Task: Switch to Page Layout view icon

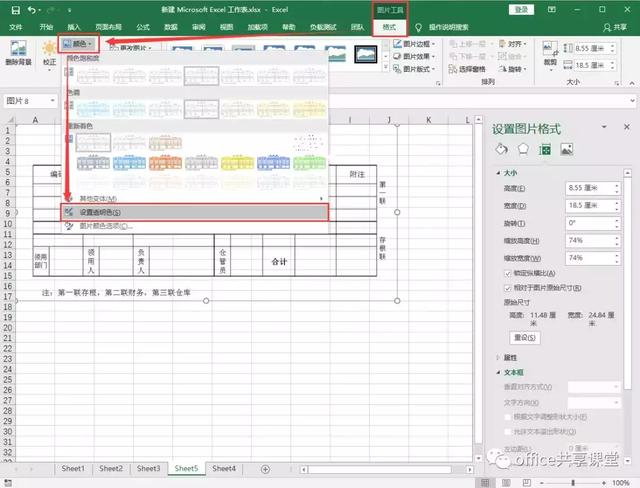Action: tap(506, 483)
